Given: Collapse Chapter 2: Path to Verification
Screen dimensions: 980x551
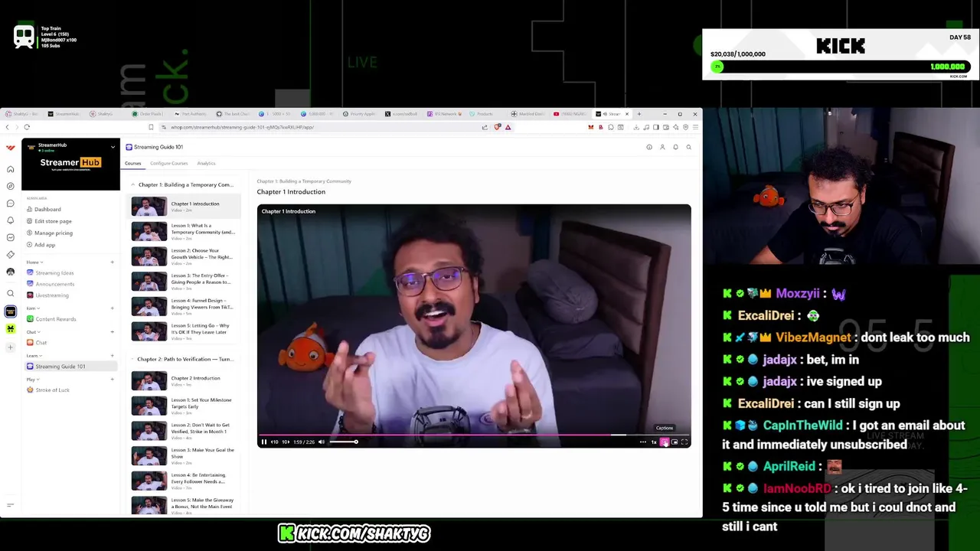Looking at the screenshot, I should (132, 359).
